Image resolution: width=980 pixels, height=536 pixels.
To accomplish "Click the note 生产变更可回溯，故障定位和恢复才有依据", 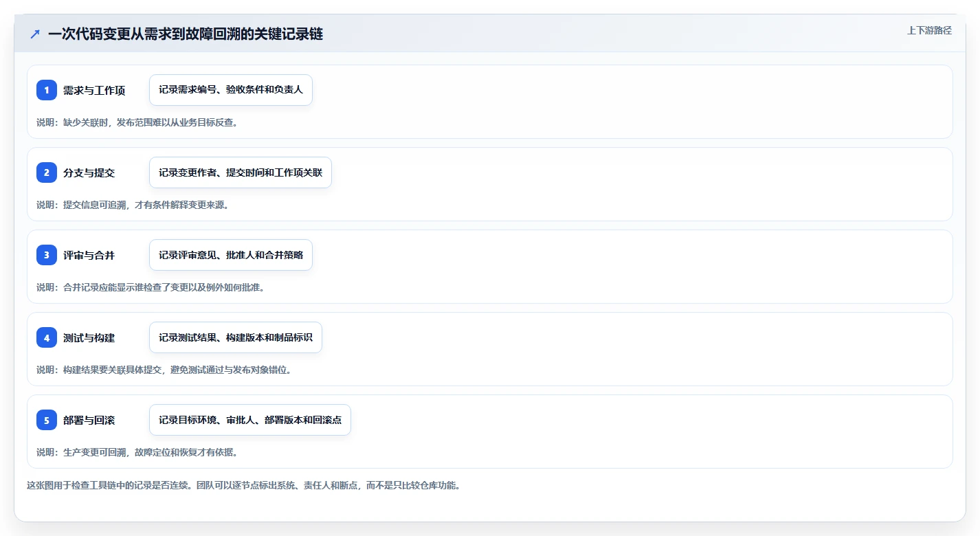I will 137,452.
